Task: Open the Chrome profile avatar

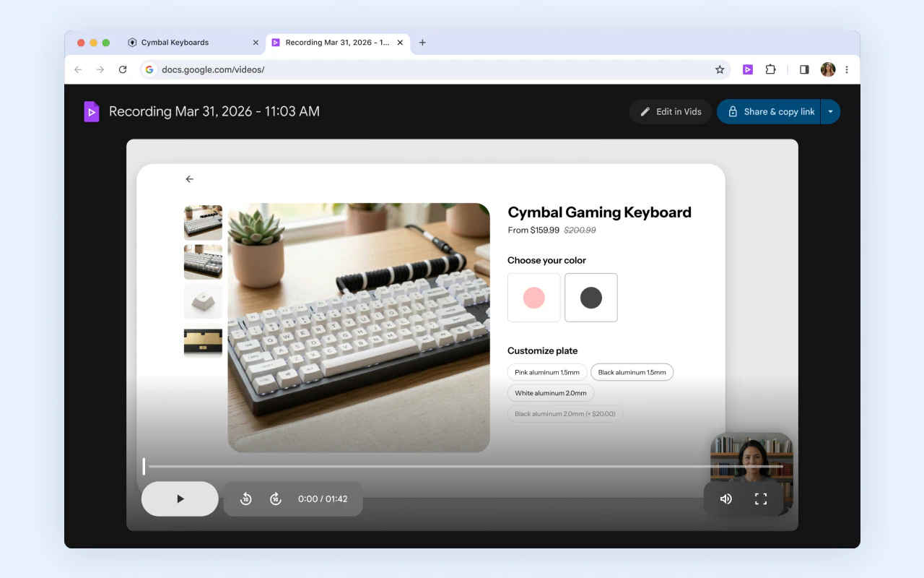Action: [x=828, y=69]
